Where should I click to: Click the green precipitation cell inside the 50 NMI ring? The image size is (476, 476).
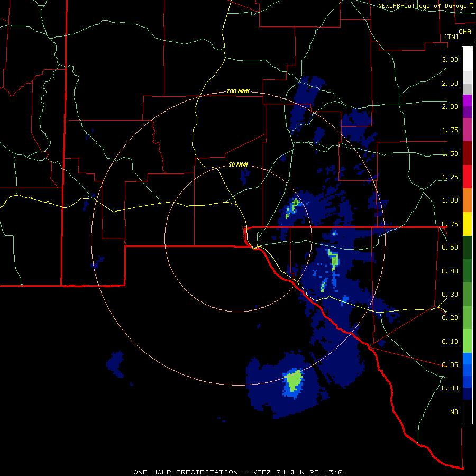(x=292, y=208)
